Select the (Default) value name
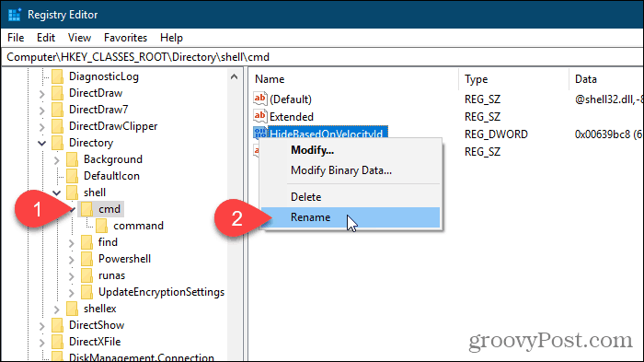The width and height of the screenshot is (644, 362). click(x=291, y=99)
